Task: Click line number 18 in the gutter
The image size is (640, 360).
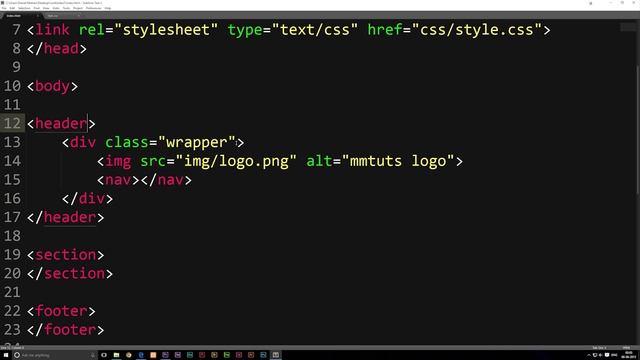Action: click(12, 236)
